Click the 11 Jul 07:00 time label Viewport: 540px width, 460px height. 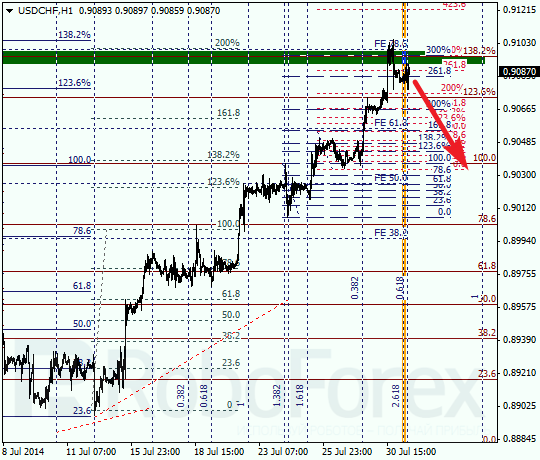[91, 451]
